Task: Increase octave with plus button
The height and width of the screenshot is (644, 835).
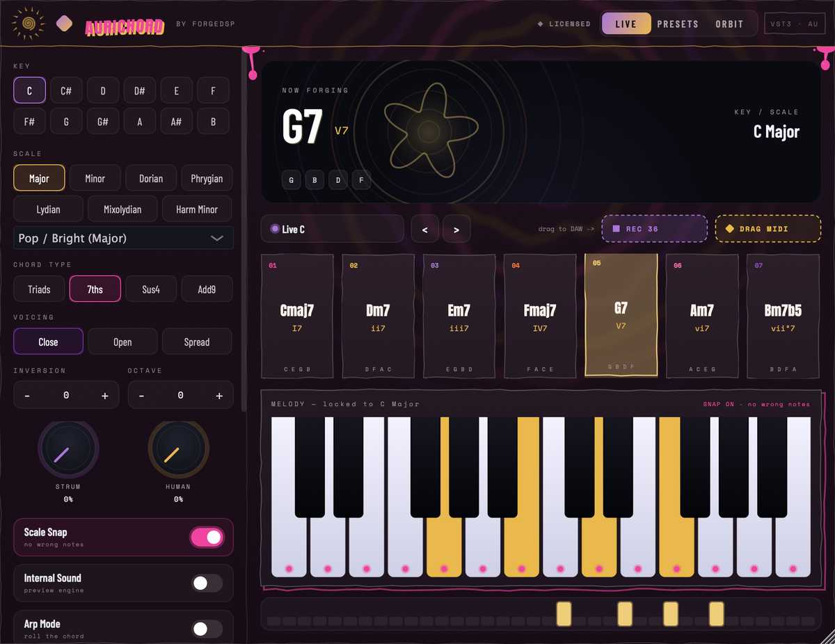Action: (219, 395)
